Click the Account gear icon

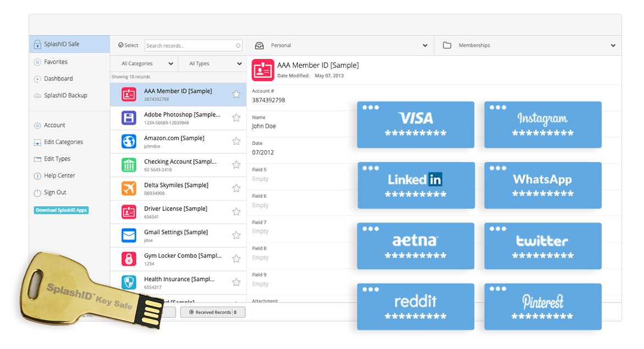click(37, 126)
